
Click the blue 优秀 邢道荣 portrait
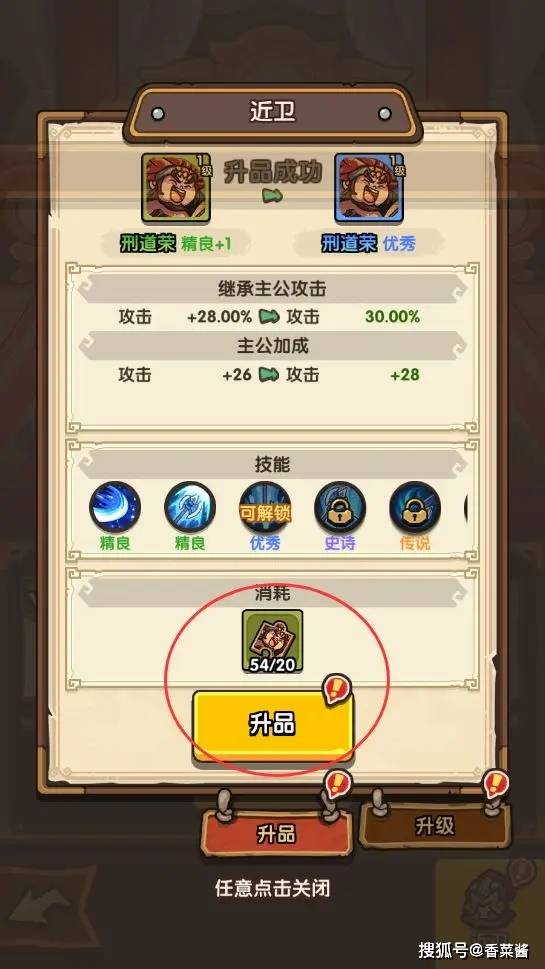369,188
